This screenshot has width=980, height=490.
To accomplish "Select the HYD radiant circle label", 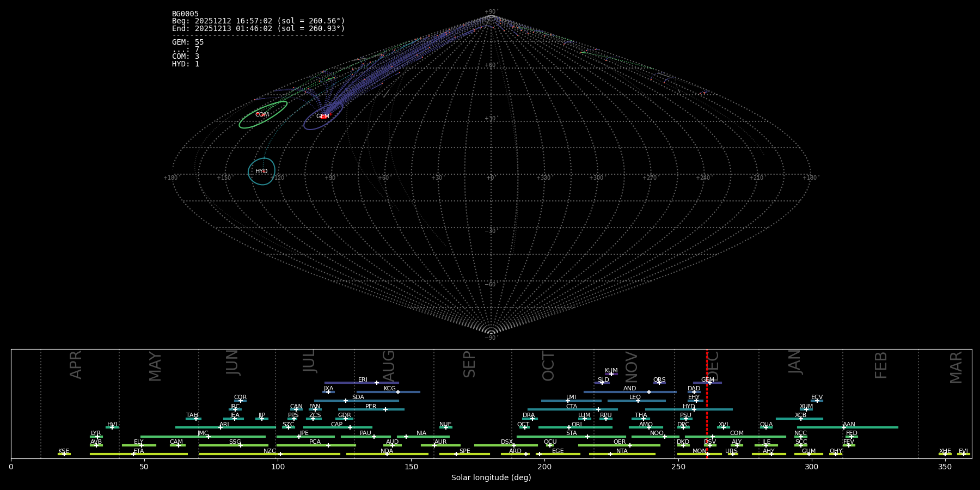I will (261, 171).
